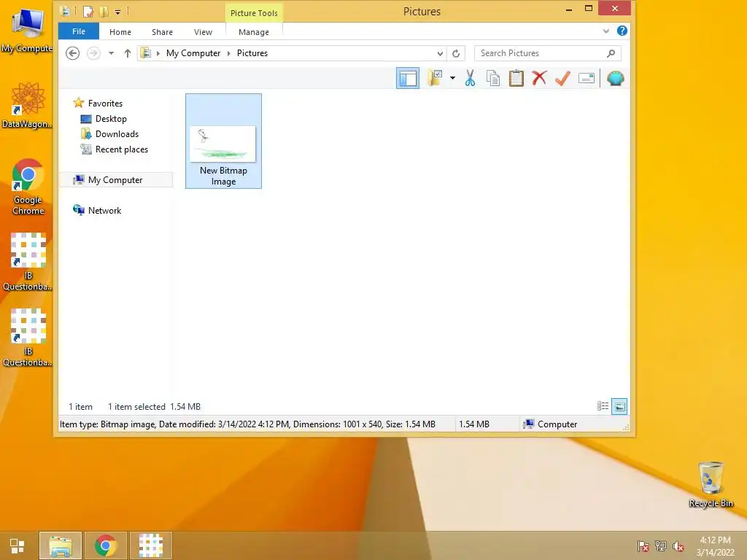Open the View ribbon tab
The image size is (747, 560).
coord(203,32)
